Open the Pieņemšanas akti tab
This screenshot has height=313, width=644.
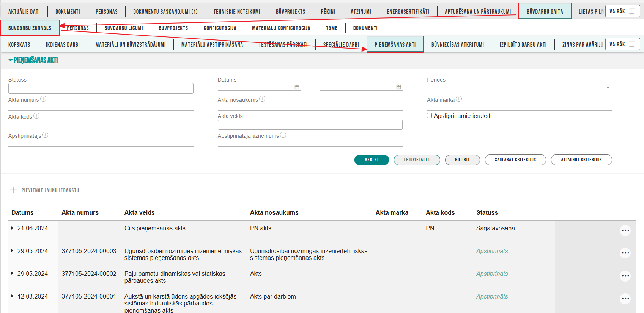[x=395, y=45]
